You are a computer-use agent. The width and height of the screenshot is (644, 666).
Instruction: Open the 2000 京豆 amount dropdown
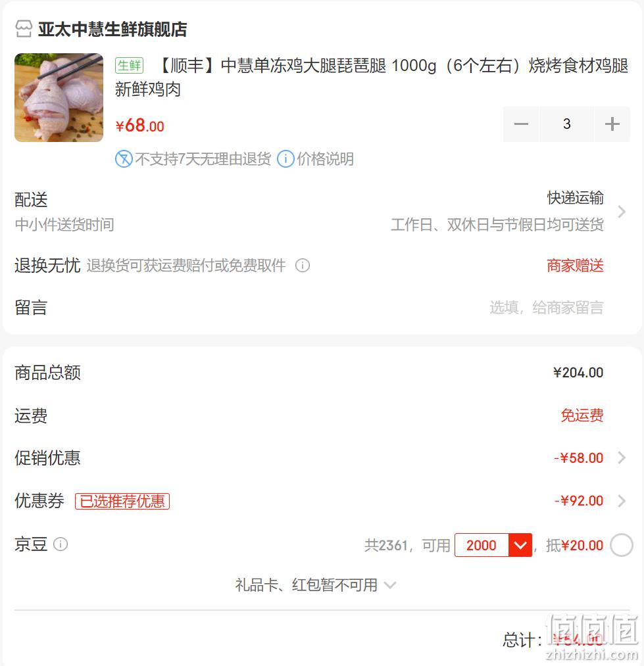click(520, 545)
